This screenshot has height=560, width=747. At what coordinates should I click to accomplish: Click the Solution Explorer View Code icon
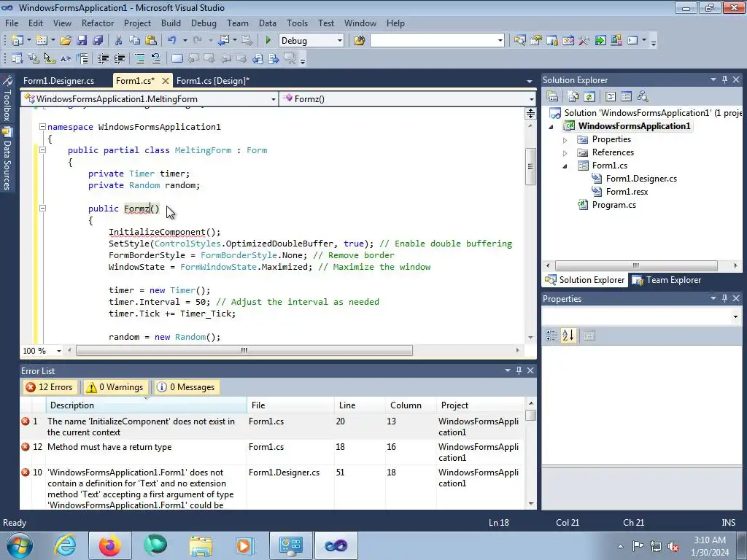pos(611,97)
